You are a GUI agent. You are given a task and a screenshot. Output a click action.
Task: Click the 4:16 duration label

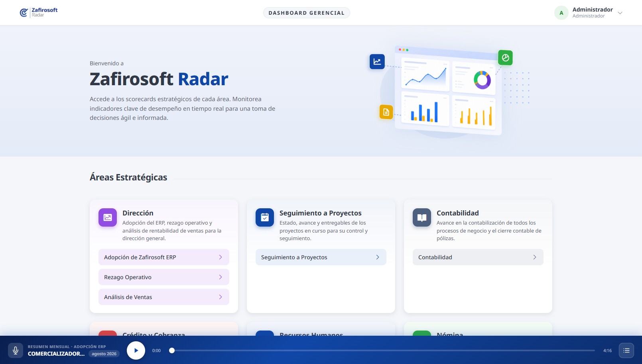click(x=607, y=350)
